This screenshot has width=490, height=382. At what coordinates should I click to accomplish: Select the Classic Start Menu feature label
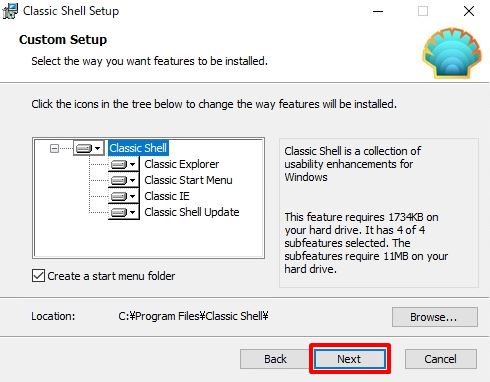(x=188, y=180)
